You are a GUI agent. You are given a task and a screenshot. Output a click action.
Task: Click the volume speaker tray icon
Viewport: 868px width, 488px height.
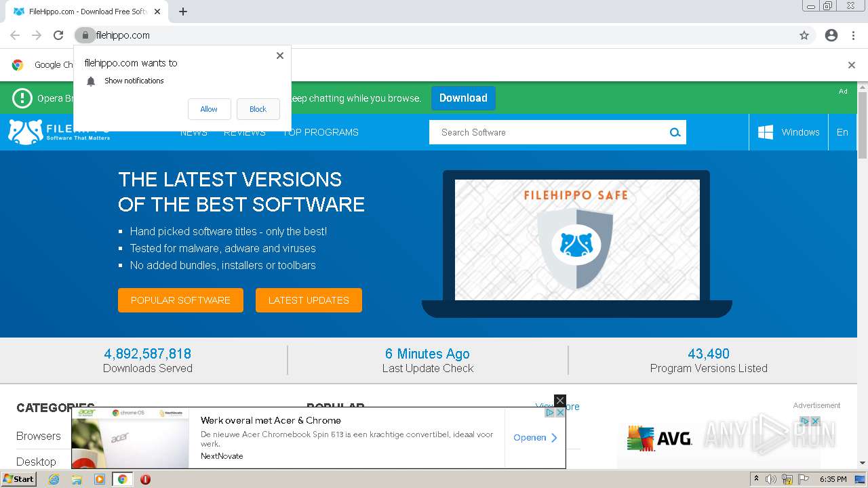point(771,479)
